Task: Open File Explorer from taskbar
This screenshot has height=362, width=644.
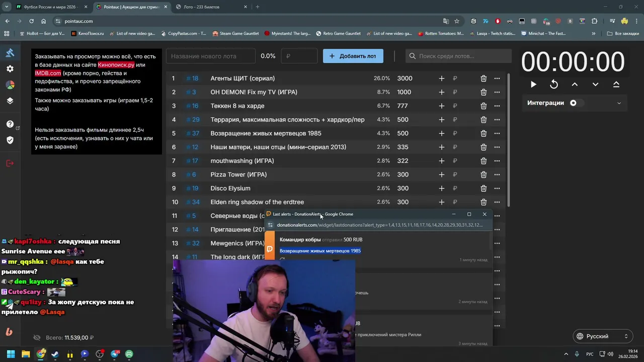Action: click(x=26, y=354)
